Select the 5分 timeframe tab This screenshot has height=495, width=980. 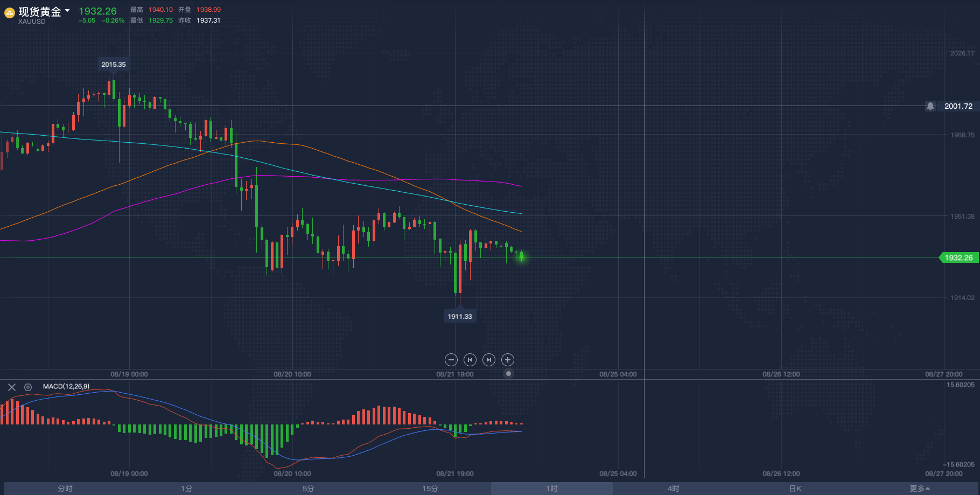(x=308, y=489)
